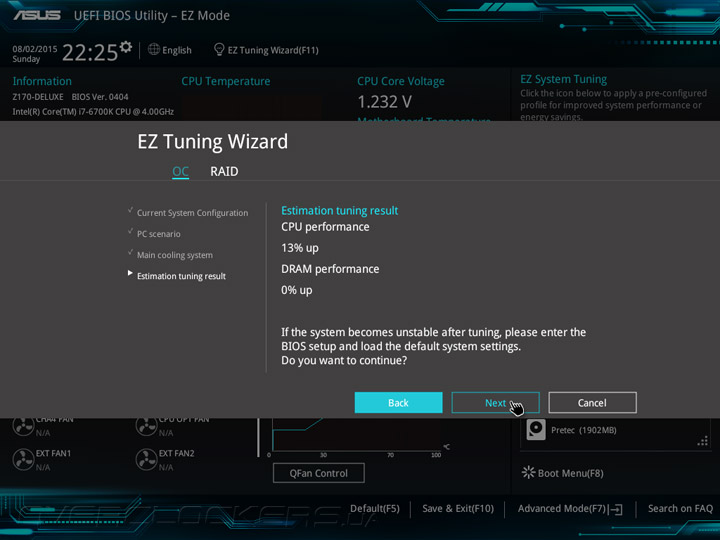Screen dimensions: 720x540
Task: Click the BIOS Ver. 0404 text
Action: pos(100,97)
